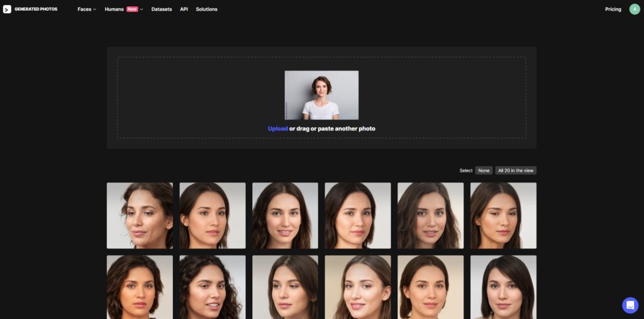Open the intercom chat bubble icon
644x319 pixels.
point(630,305)
